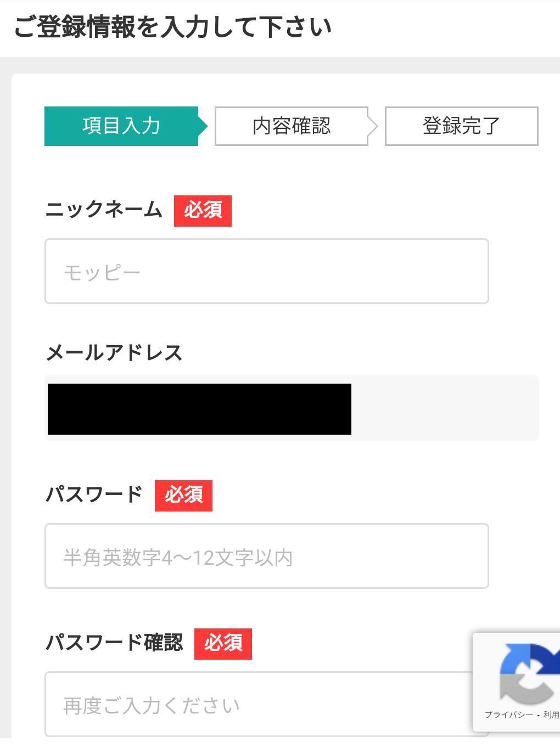The height and width of the screenshot is (753, 560).
Task: Click the 登録完了 step tab
Action: [x=461, y=126]
